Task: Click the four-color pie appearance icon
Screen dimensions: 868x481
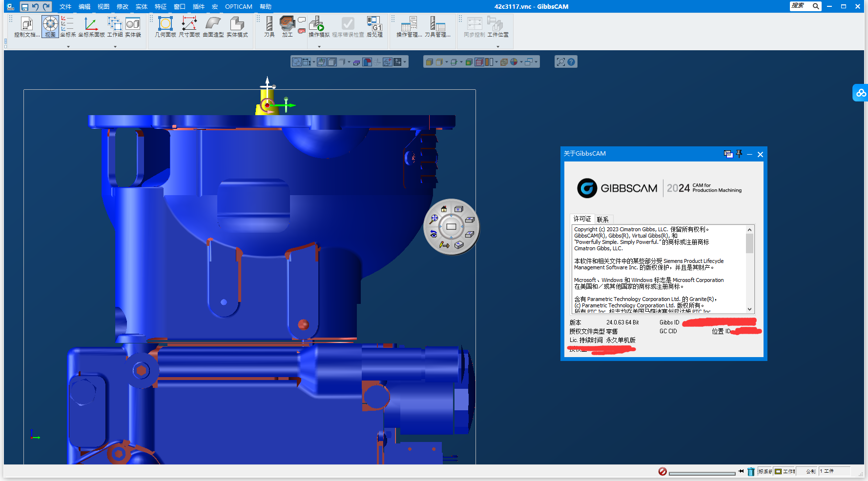Action: tap(514, 62)
